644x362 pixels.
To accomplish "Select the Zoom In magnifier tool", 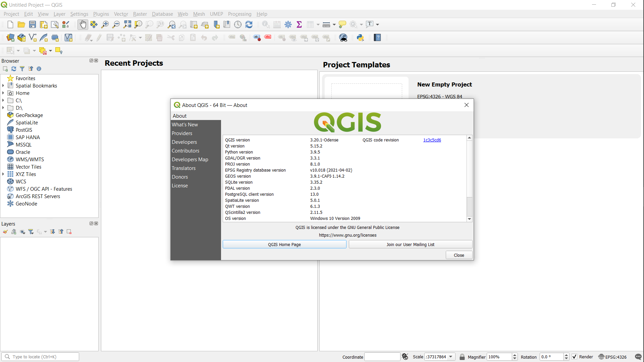I will click(105, 24).
